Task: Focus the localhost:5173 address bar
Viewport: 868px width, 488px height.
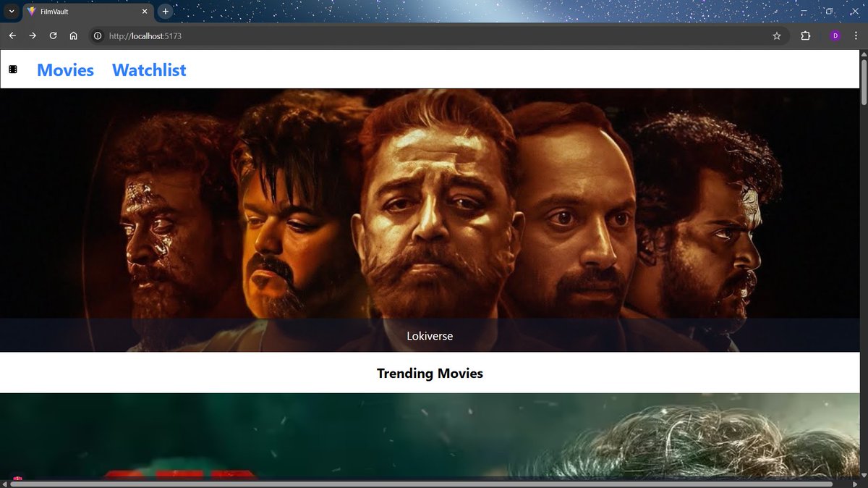Action: [434, 35]
